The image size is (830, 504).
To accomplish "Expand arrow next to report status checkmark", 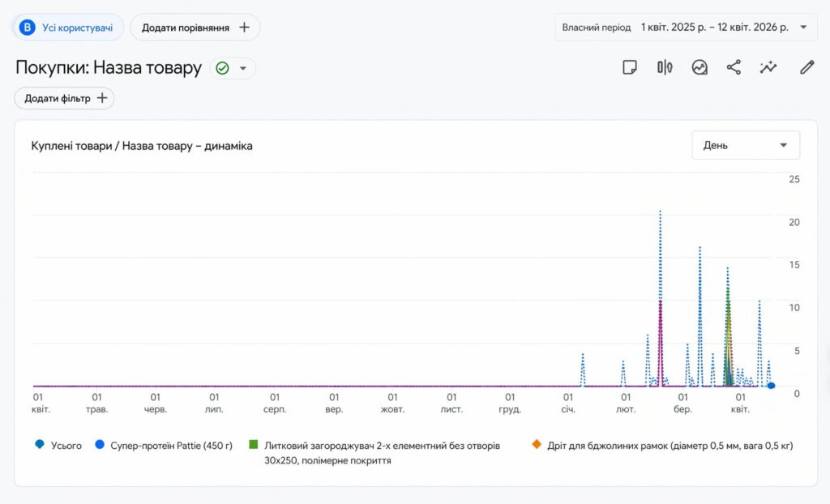I will (x=242, y=68).
